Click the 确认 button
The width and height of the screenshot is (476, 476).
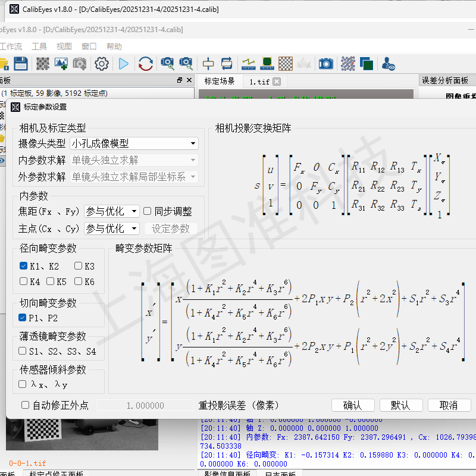pyautogui.click(x=352, y=405)
